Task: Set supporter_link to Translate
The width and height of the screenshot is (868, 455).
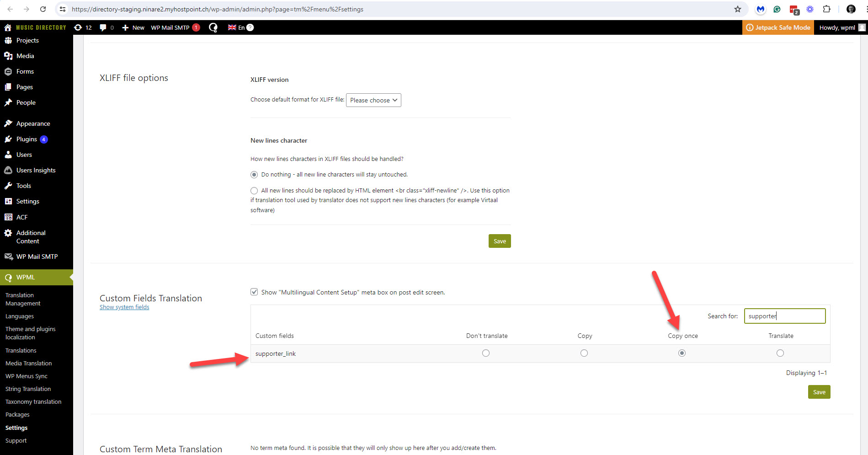Action: point(780,353)
